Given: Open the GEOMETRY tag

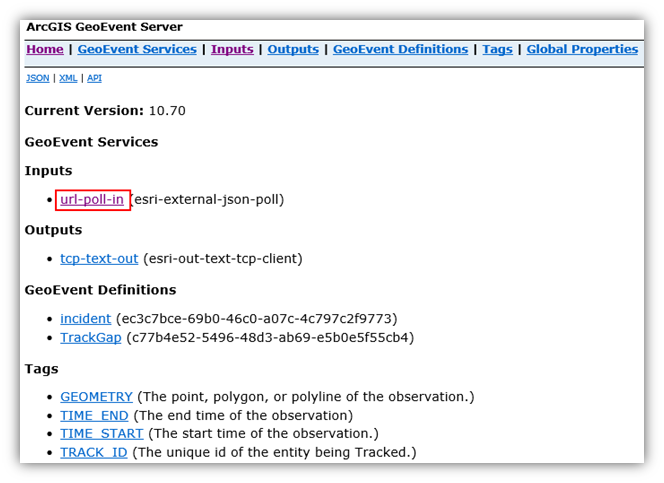Looking at the screenshot, I should point(96,397).
